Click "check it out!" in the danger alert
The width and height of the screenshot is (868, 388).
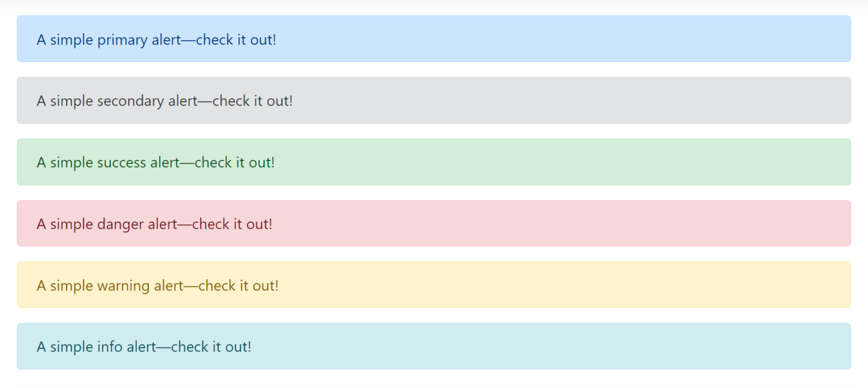pyautogui.click(x=232, y=224)
